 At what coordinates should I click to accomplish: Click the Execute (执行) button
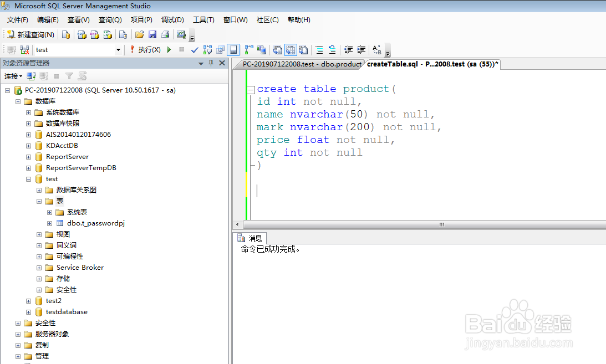pos(145,50)
